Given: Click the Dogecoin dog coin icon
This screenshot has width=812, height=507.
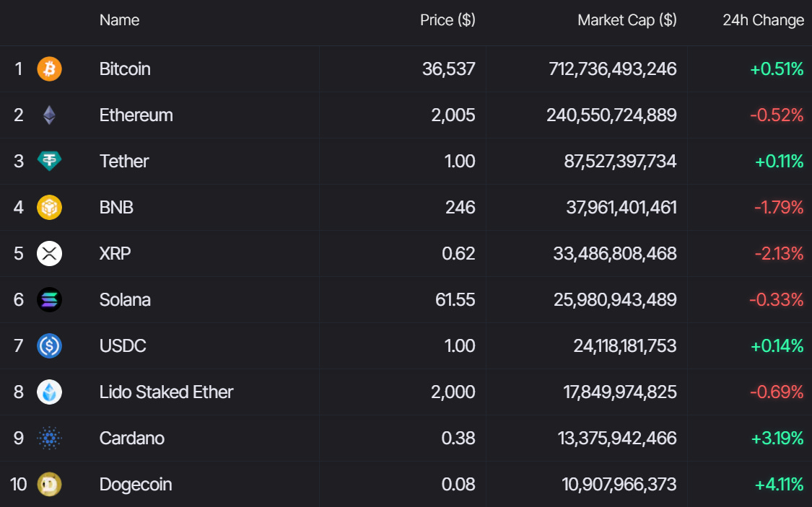Looking at the screenshot, I should (x=49, y=484).
